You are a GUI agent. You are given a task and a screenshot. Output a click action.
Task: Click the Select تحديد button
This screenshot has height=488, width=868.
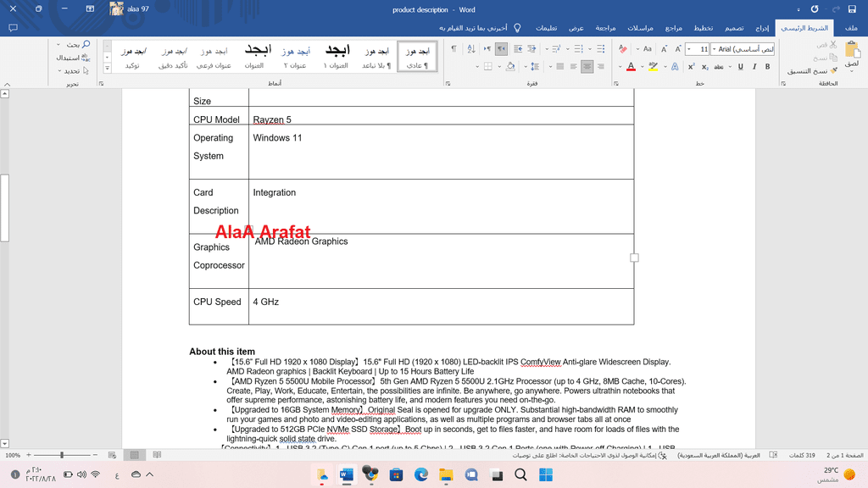[x=75, y=71]
